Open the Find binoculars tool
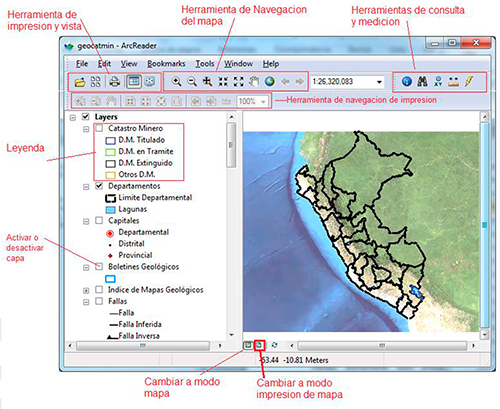 tap(422, 81)
